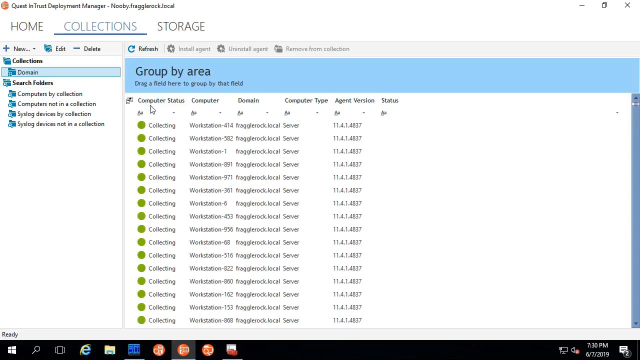Select the Workstation-891 row

point(378,164)
